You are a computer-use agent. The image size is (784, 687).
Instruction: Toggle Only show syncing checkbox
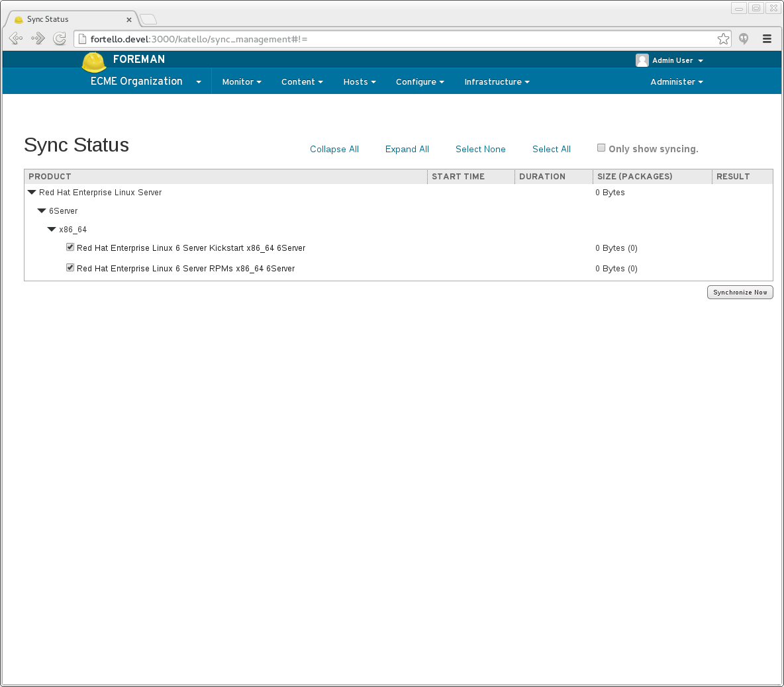[601, 148]
